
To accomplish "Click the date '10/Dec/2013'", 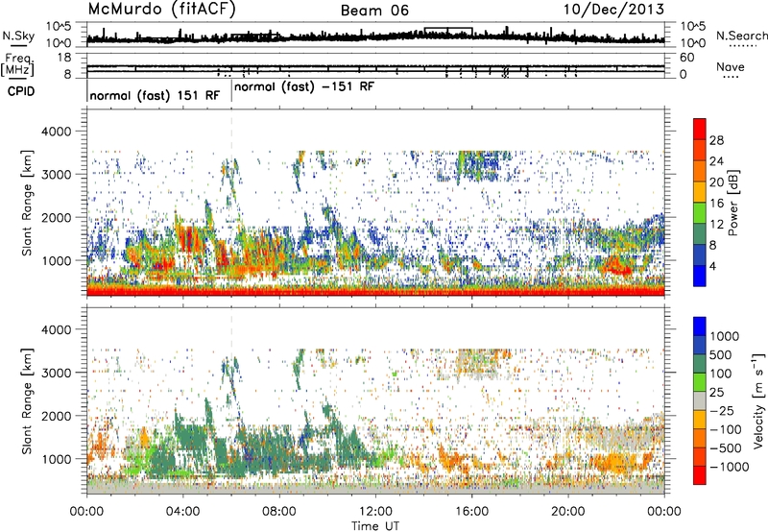I will [x=614, y=10].
